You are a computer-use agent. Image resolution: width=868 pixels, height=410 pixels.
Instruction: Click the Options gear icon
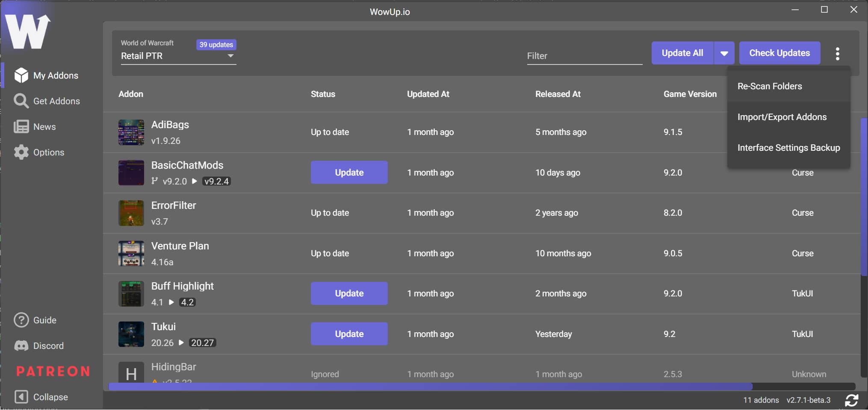21,152
